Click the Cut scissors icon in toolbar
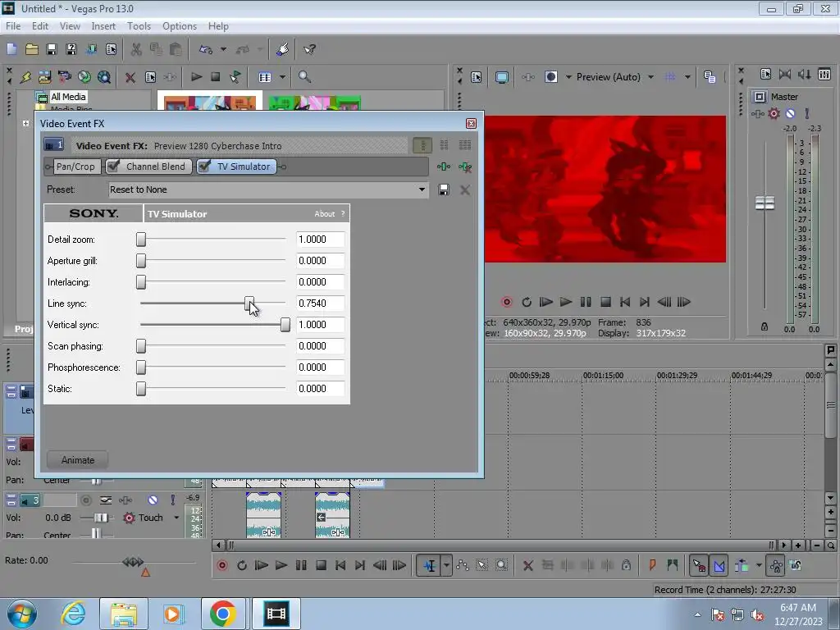This screenshot has height=630, width=840. point(136,49)
